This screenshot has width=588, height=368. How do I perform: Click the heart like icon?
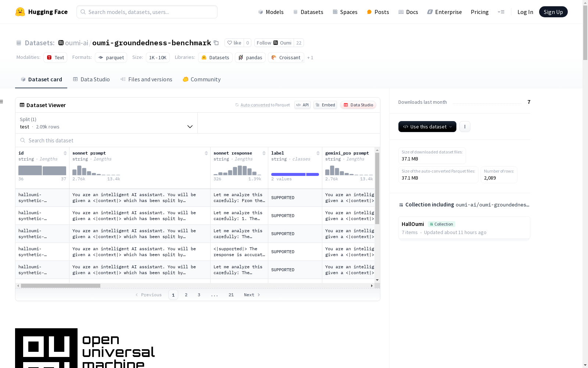tap(230, 43)
